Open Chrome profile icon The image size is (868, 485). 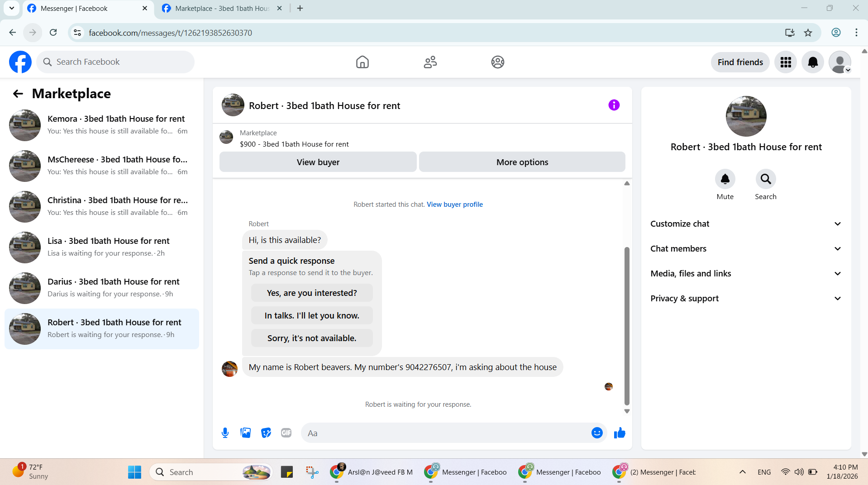[836, 33]
